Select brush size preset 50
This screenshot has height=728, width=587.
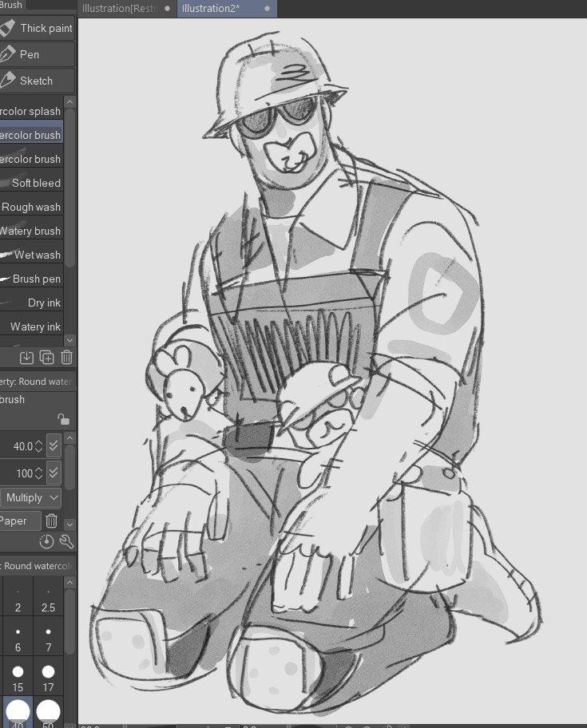48,712
